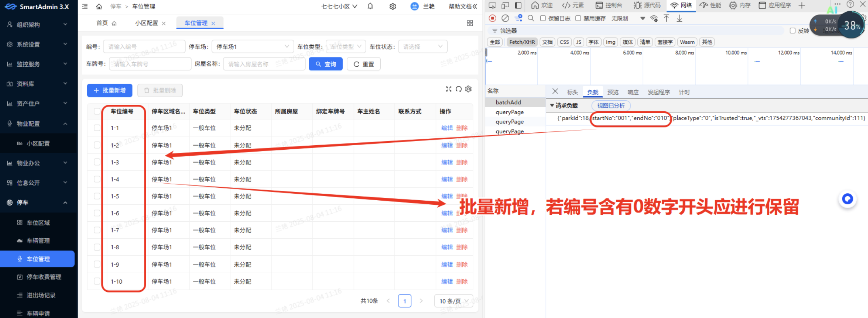Viewport: 868px width, 318px height.
Task: Click the home icon in breadcrumb
Action: pos(99,6)
